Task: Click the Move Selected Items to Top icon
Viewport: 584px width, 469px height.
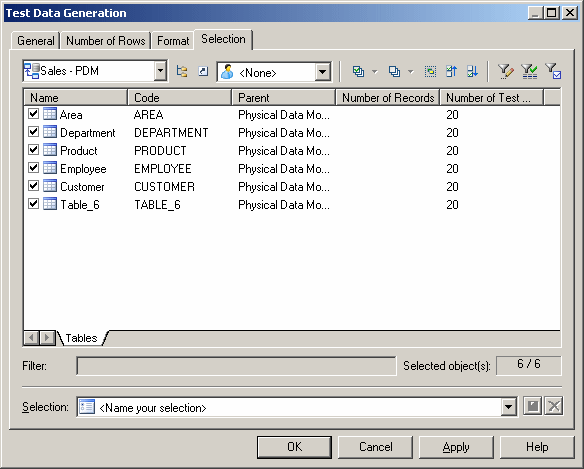Action: click(451, 71)
